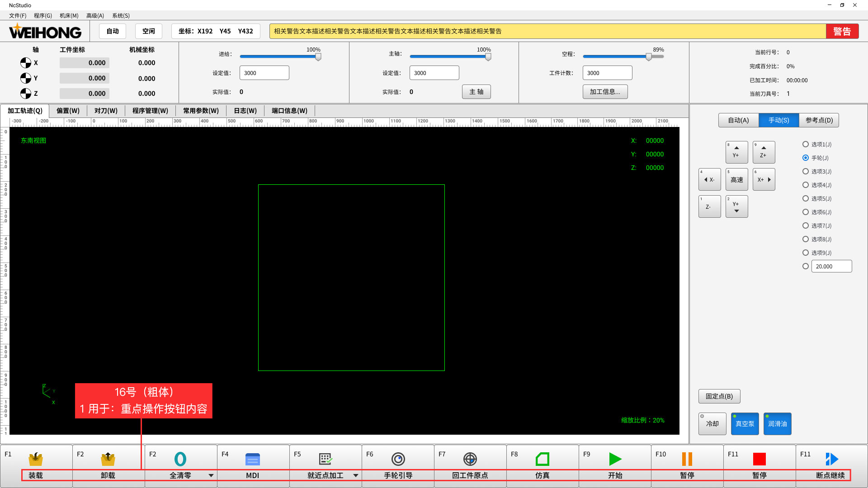868x488 pixels.
Task: Toggle the 冷却 coolant button
Action: [x=712, y=424]
